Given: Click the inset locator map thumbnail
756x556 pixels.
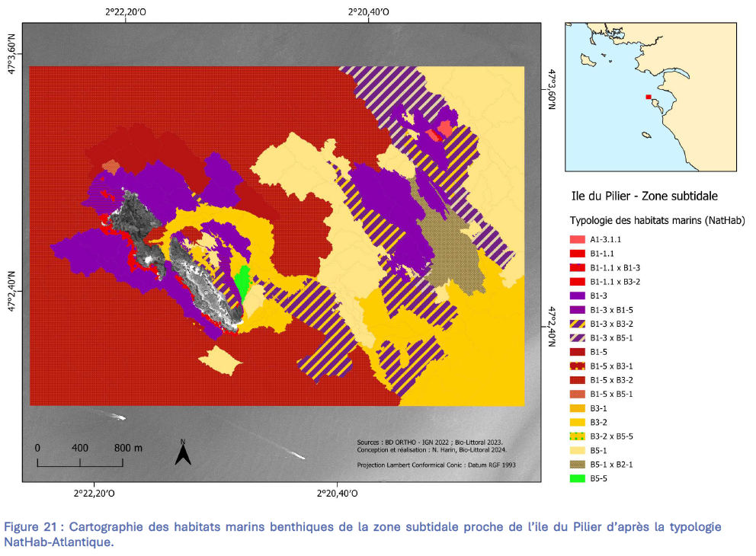Looking at the screenshot, I should (653, 97).
